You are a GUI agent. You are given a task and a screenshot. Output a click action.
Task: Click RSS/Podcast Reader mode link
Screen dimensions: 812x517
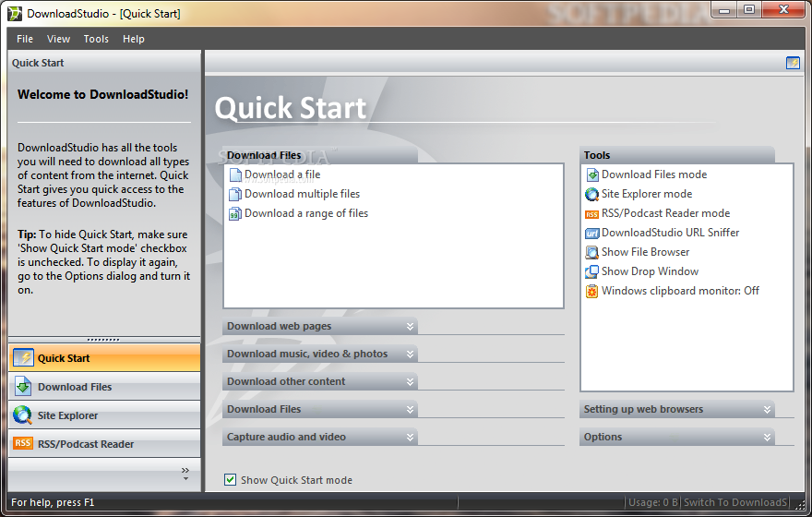[x=665, y=213]
